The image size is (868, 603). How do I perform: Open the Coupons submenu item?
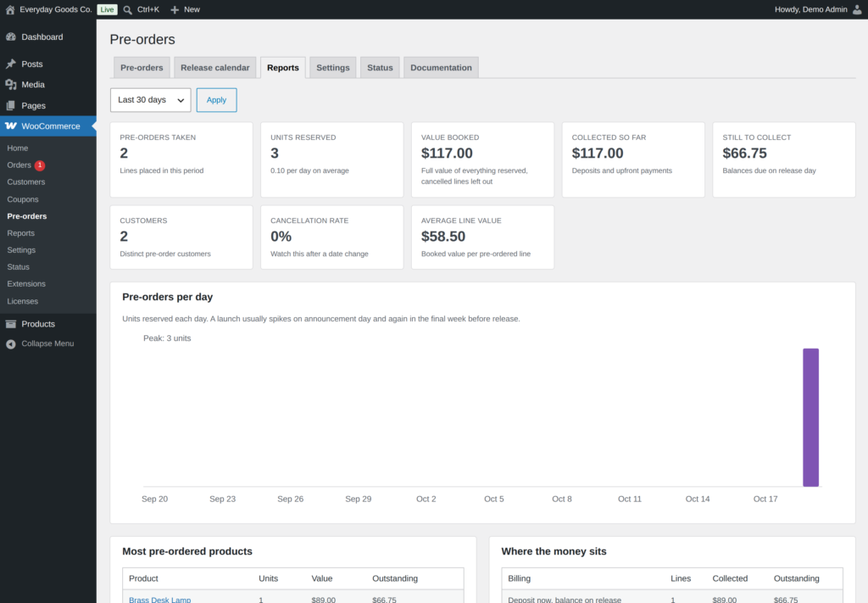(23, 198)
